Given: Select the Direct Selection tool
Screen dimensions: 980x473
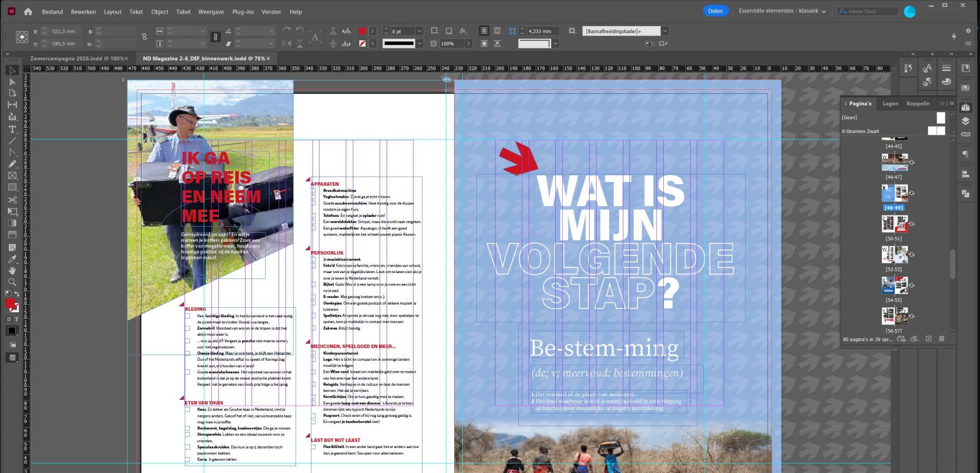Looking at the screenshot, I should coord(12,82).
